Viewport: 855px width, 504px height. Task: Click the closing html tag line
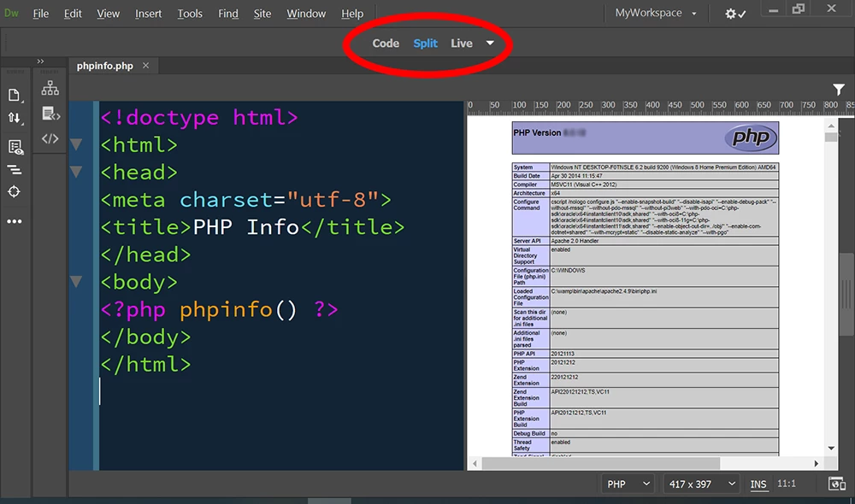[x=145, y=364]
